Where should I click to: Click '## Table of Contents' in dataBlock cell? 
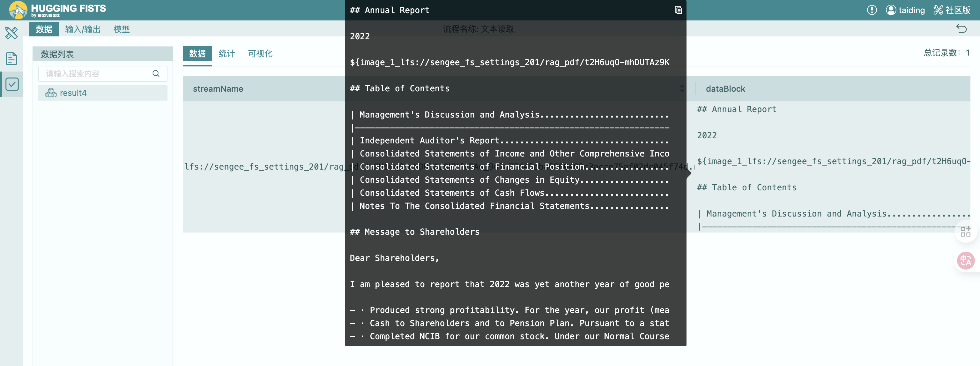tap(746, 187)
